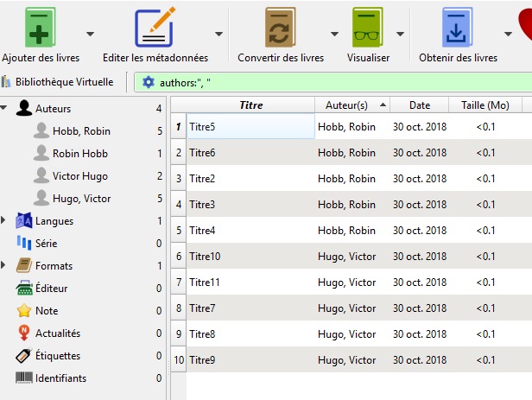Select the Titre10 book row

tap(250, 257)
